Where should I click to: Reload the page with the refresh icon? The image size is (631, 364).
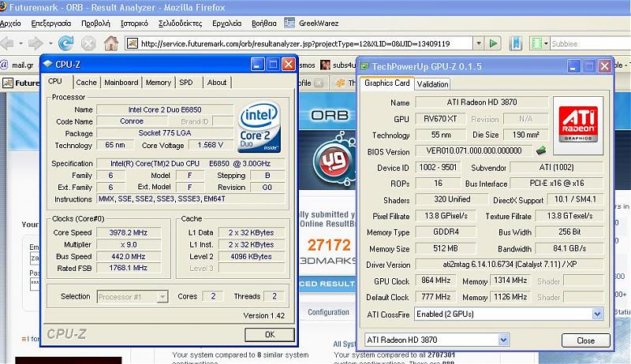(x=65, y=43)
